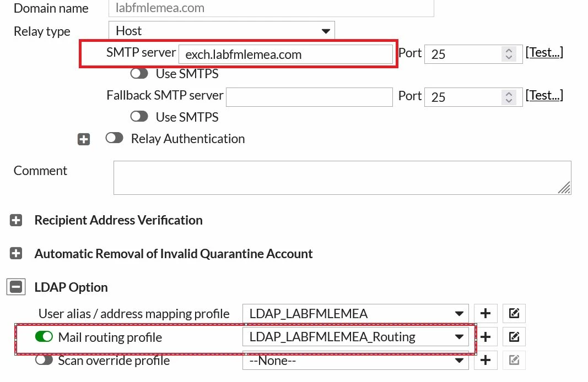The width and height of the screenshot is (588, 382).
Task: Click the Comment box resize handle
Action: pyautogui.click(x=564, y=188)
